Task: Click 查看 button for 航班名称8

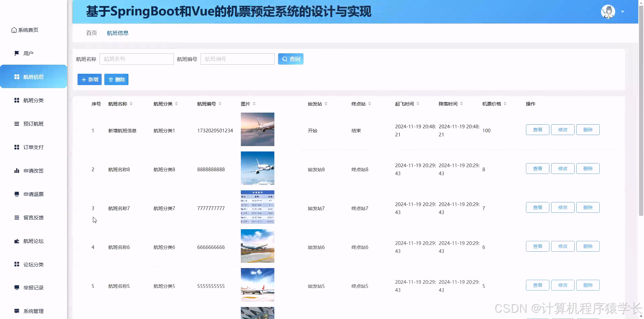Action: (537, 169)
